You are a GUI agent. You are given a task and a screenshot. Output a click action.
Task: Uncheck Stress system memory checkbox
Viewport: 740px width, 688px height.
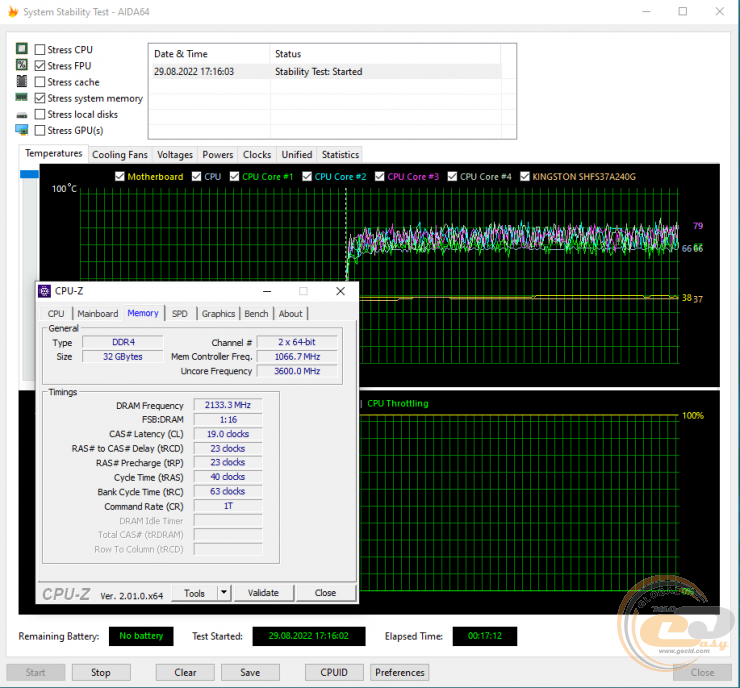[40, 98]
